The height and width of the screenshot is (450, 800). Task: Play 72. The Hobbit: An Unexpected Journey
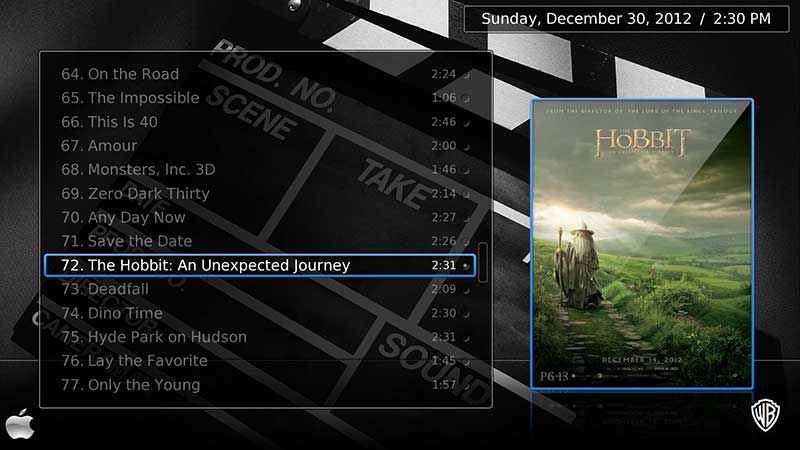[x=260, y=265]
